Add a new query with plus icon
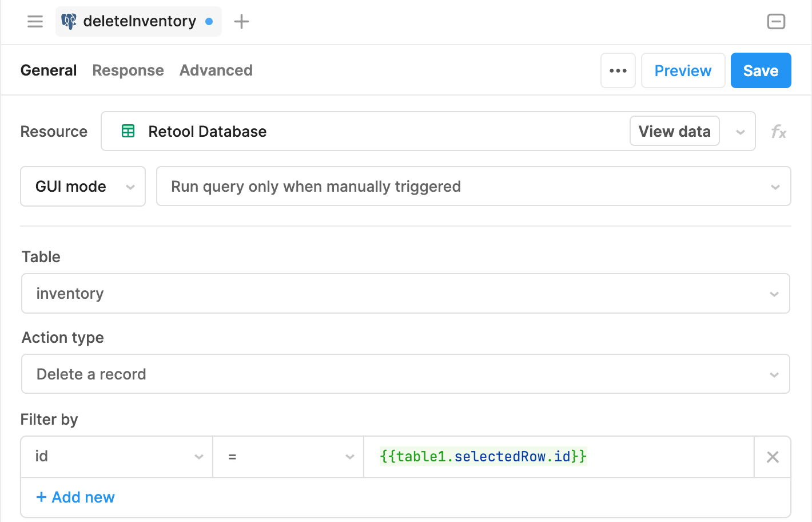This screenshot has height=522, width=812. point(242,22)
